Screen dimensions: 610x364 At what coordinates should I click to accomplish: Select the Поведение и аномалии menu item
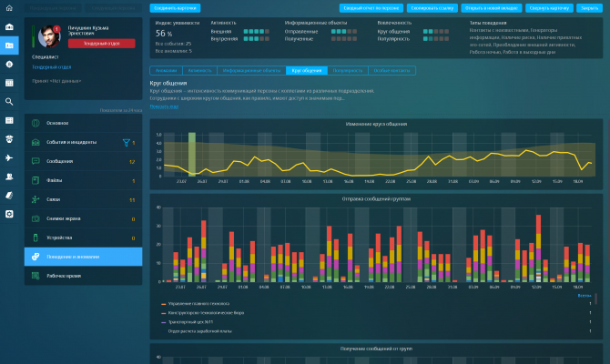[x=83, y=257]
